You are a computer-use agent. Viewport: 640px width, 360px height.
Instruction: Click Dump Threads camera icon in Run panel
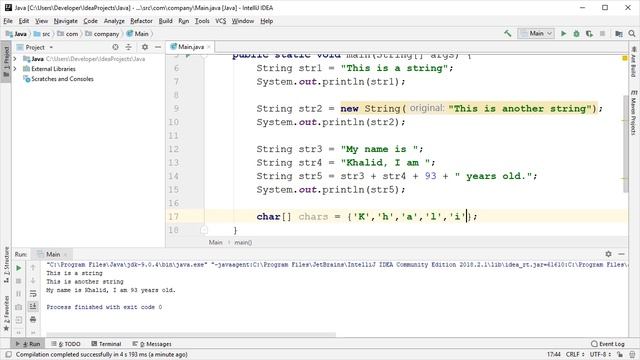[18, 307]
